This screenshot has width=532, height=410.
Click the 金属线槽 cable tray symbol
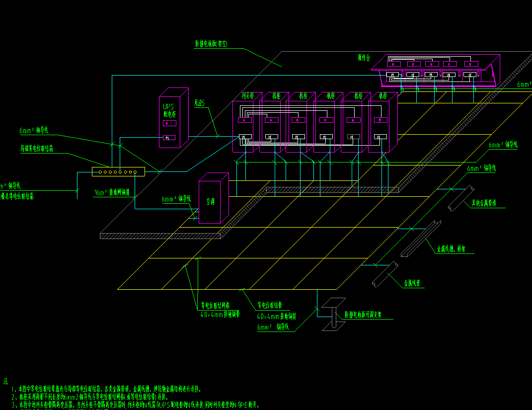420,239
